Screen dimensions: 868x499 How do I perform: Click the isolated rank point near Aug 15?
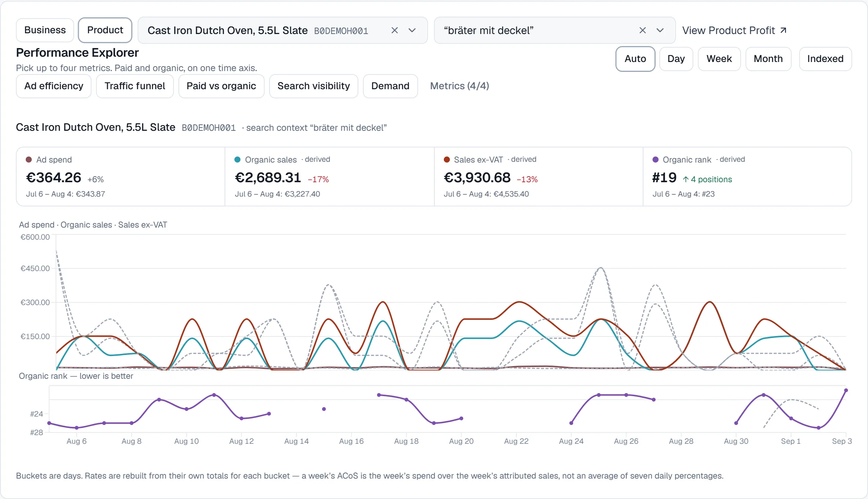click(324, 409)
